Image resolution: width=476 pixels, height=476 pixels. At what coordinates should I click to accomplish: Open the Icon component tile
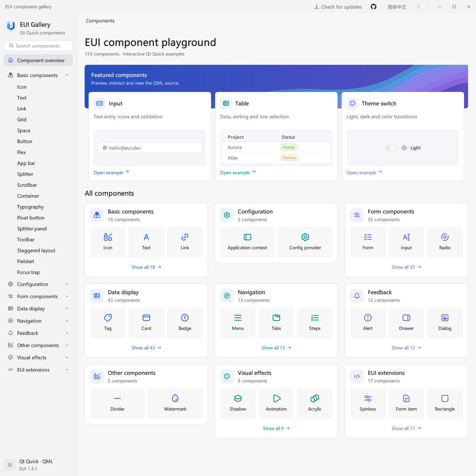[x=108, y=242]
